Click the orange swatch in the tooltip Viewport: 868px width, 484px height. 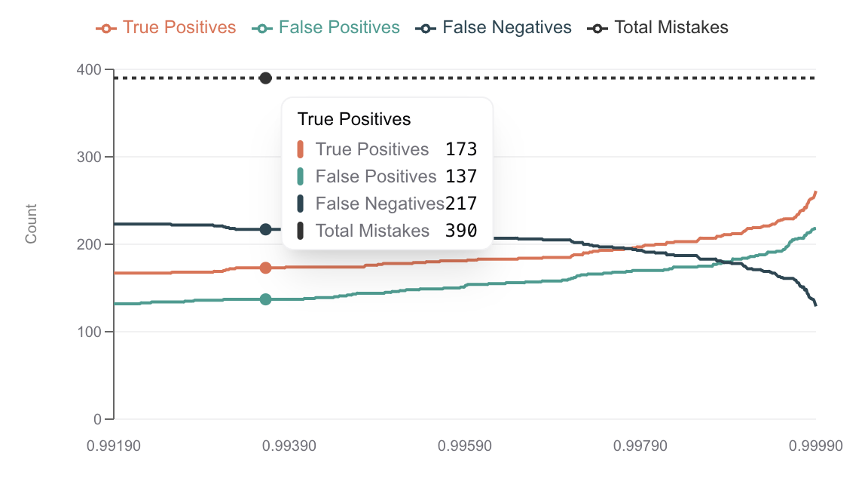300,149
